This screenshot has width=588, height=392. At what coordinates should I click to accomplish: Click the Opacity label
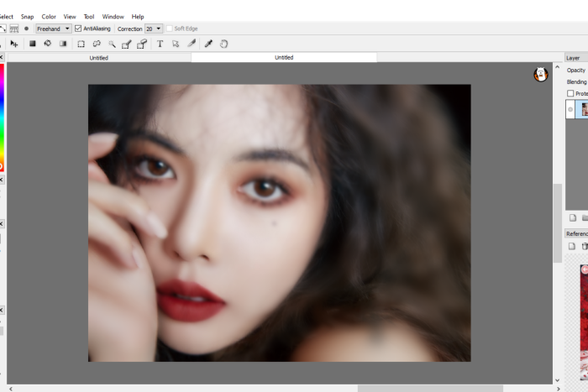(x=576, y=70)
